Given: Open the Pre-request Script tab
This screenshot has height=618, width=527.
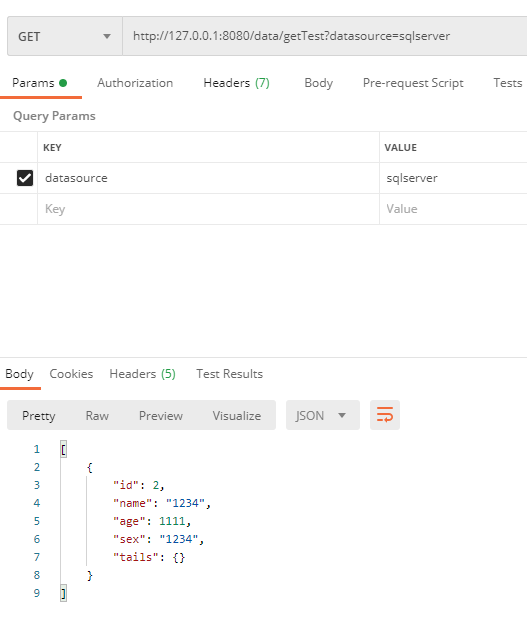Looking at the screenshot, I should coord(413,83).
